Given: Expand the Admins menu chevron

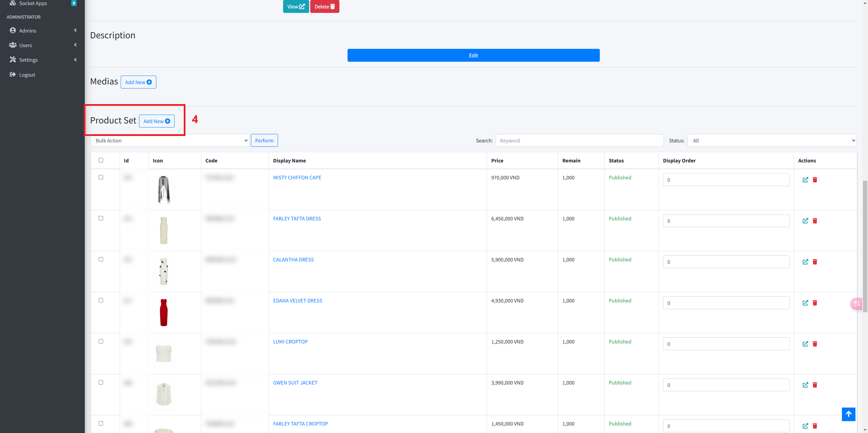Looking at the screenshot, I should [75, 30].
